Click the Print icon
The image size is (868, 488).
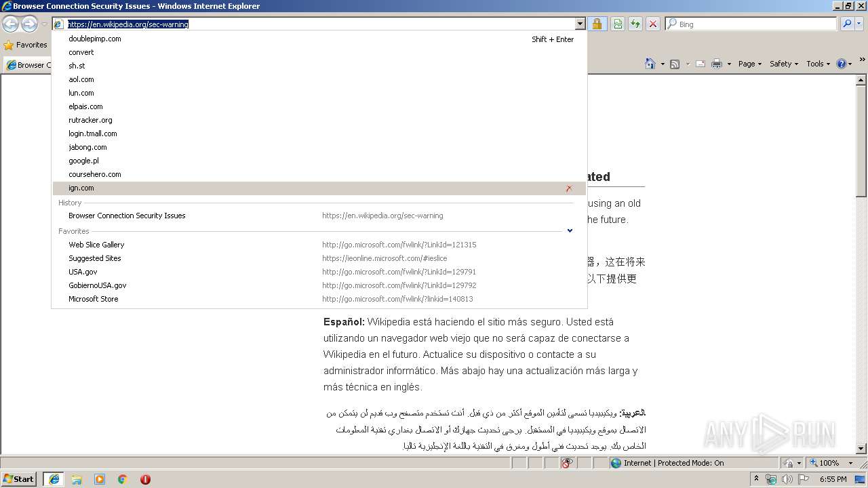(717, 64)
